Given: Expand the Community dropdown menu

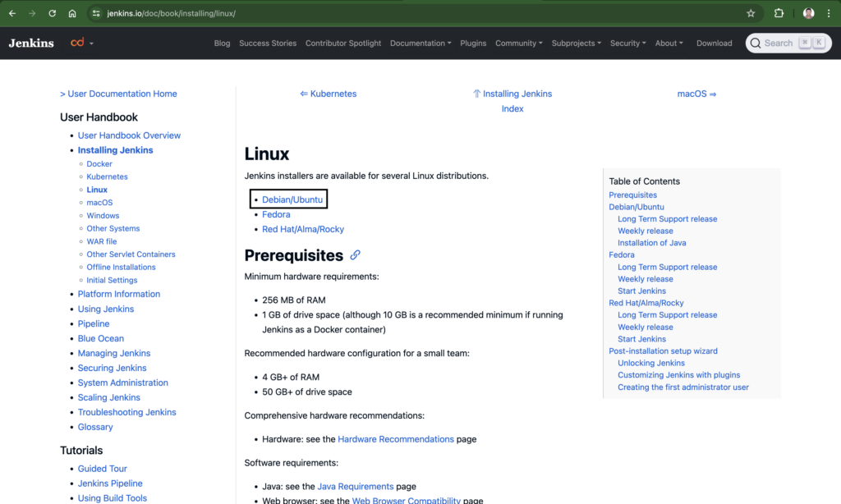Looking at the screenshot, I should click(x=519, y=43).
